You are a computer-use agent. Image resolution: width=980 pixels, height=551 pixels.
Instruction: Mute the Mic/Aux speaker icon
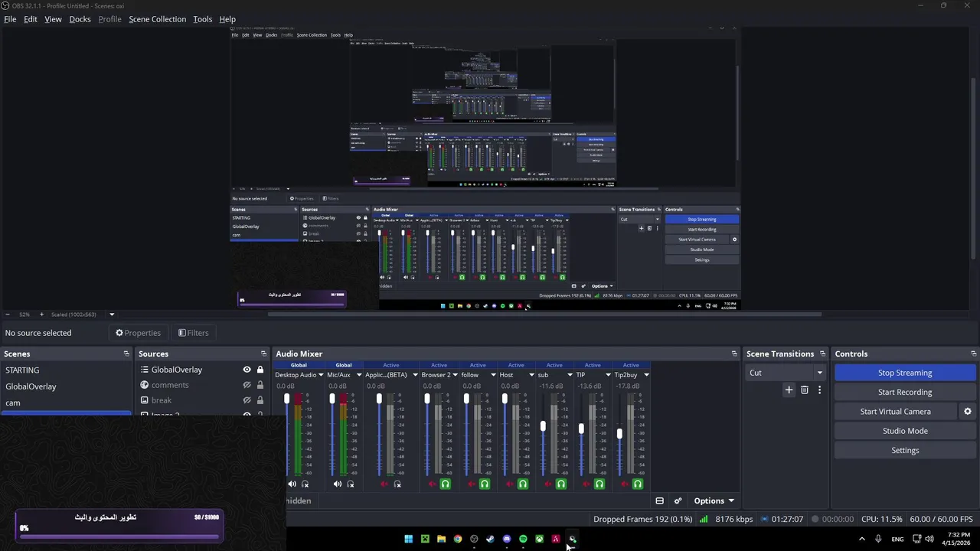[338, 484]
